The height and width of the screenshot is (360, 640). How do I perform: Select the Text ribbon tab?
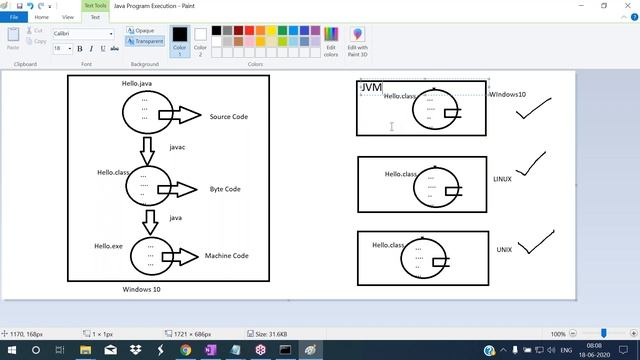[95, 17]
